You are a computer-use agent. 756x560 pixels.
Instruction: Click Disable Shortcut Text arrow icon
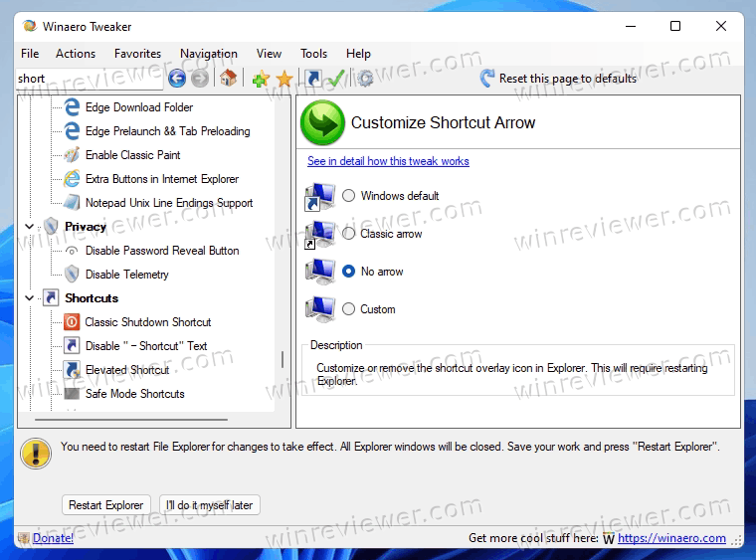pos(72,345)
